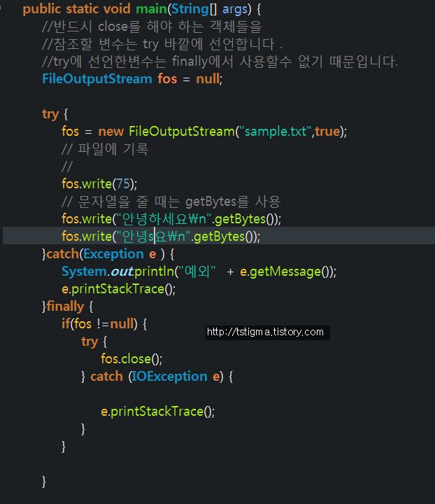Click 'e.getMessage()' call

coord(287,272)
